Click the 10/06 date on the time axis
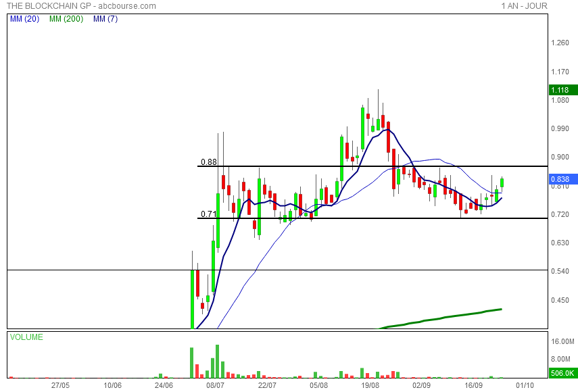 click(x=112, y=385)
